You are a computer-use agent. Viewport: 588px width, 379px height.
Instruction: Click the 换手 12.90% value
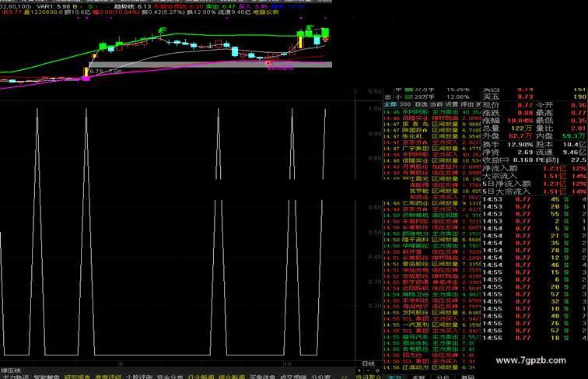coord(520,145)
